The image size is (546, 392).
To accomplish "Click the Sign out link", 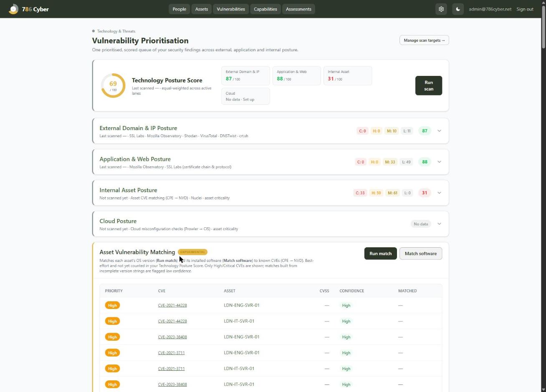I will click(x=525, y=9).
